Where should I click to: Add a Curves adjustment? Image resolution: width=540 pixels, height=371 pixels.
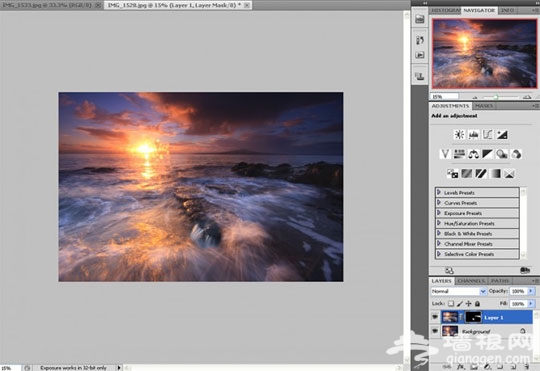pyautogui.click(x=487, y=134)
